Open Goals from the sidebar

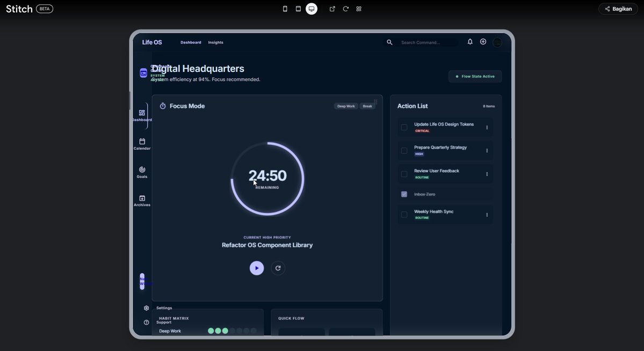tap(142, 172)
